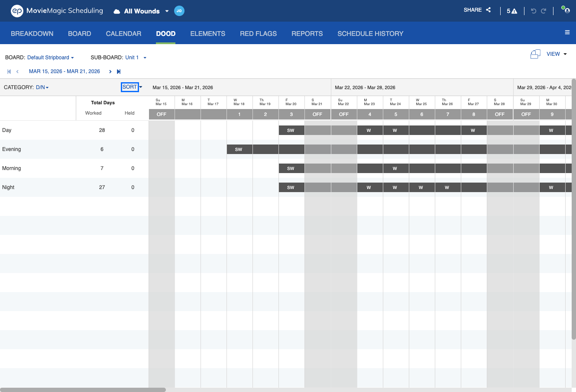This screenshot has width=576, height=392.
Task: Open the VIEW dropdown
Action: (557, 54)
